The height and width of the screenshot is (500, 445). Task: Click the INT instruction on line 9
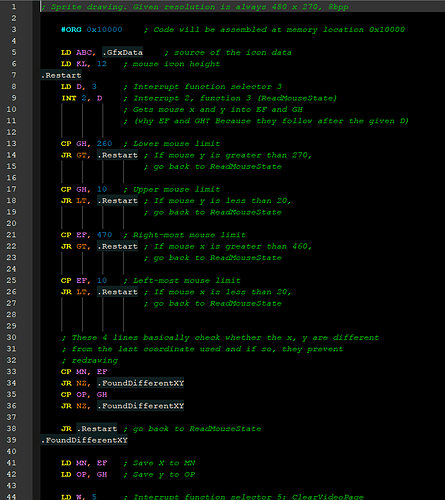pos(69,98)
